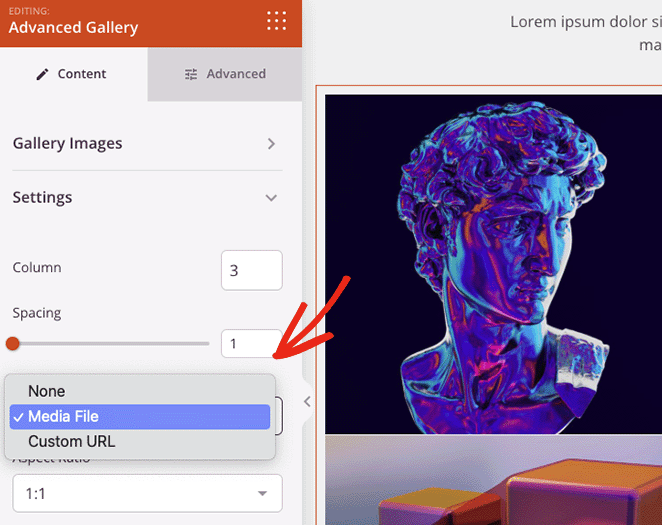The height and width of the screenshot is (525, 662).
Task: Select the statue bust gallery image
Action: [493, 264]
